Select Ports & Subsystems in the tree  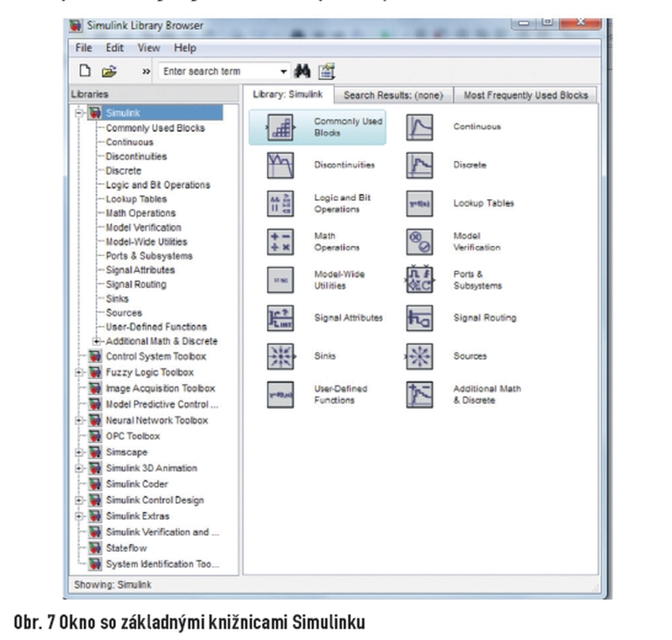point(150,256)
